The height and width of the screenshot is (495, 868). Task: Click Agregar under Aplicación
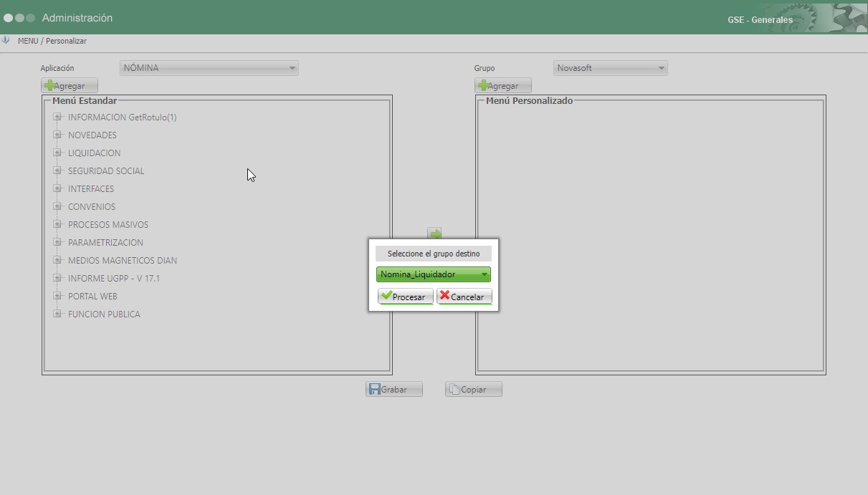click(x=70, y=86)
